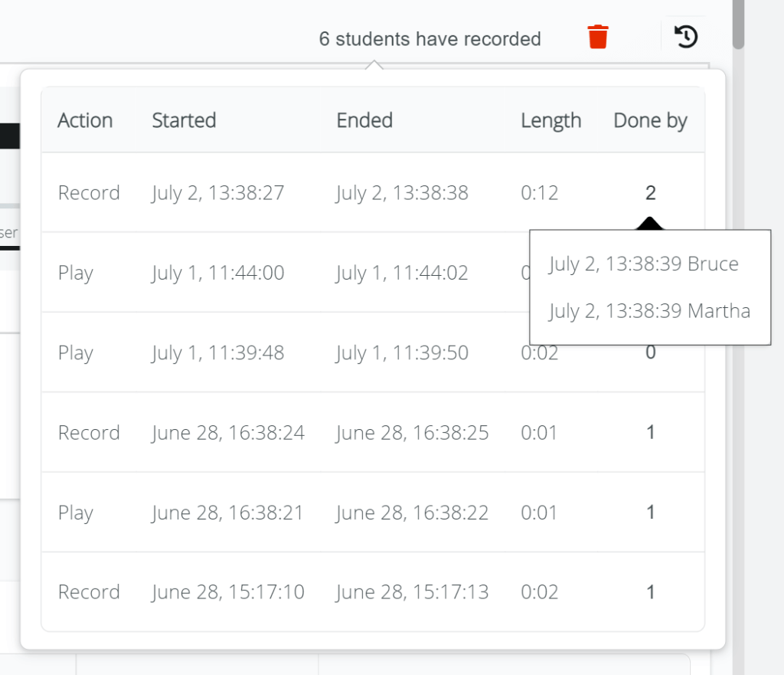Screen dimensions: 784x675
Task: Click the Record row started July 2, 13:38:27
Action: coord(217,192)
